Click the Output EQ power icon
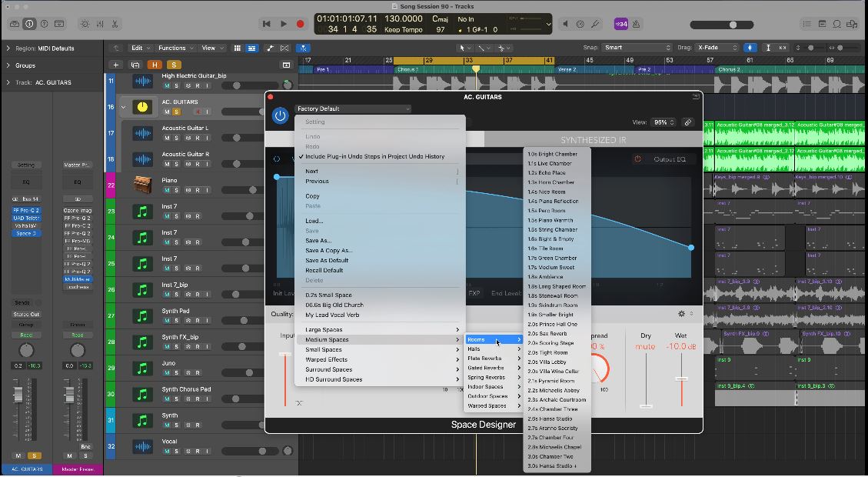The width and height of the screenshot is (868, 477). (637, 159)
